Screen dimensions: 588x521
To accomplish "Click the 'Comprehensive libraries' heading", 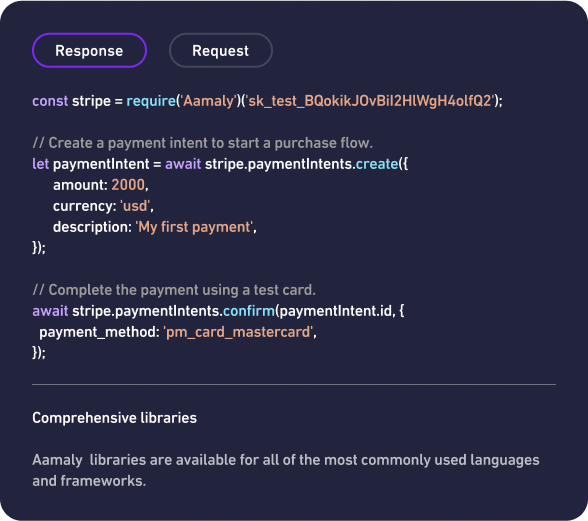I will 114,418.
